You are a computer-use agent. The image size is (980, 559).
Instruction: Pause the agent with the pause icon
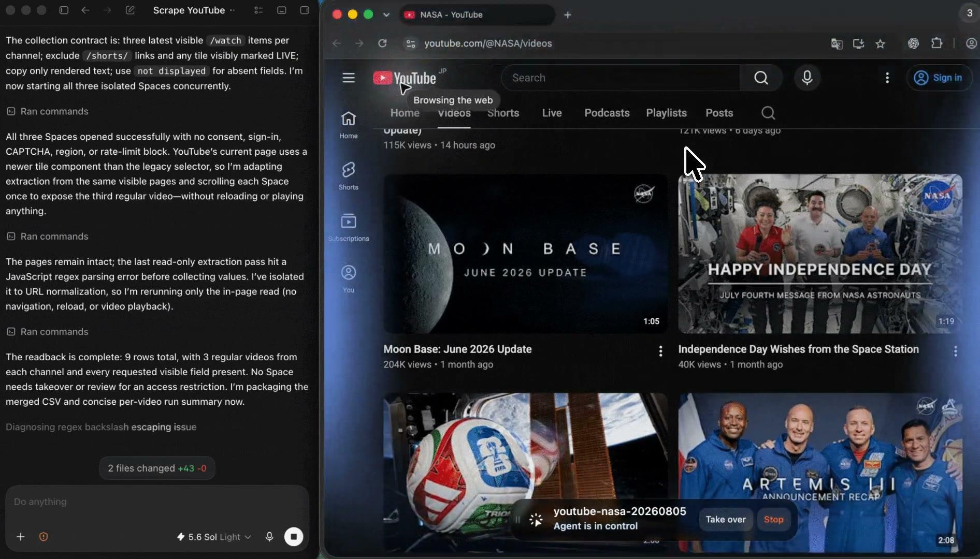(517, 519)
